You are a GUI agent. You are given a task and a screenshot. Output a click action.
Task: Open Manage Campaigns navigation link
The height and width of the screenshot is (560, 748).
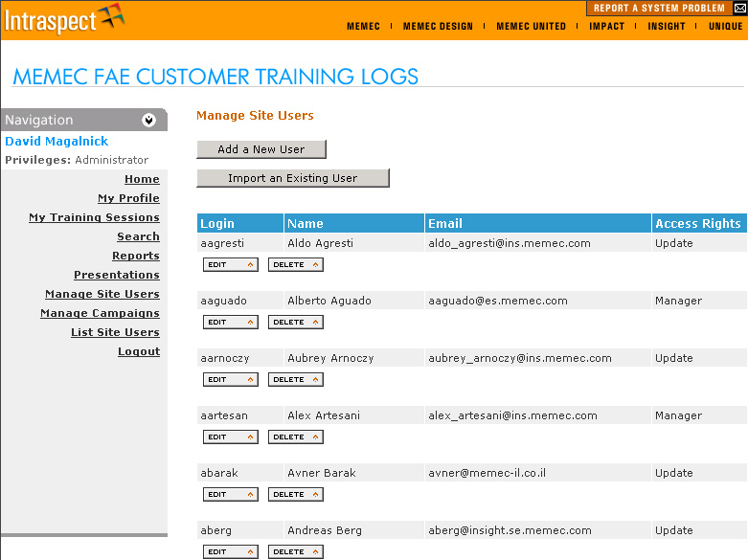100,312
